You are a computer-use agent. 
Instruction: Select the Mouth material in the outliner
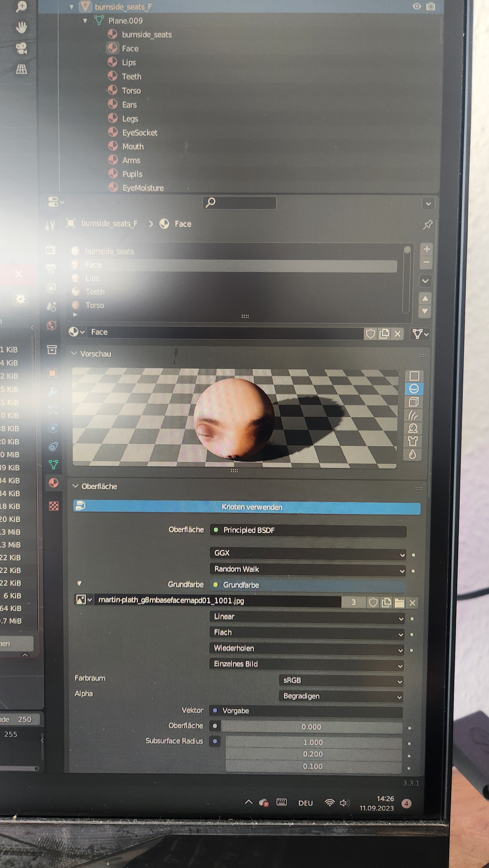[133, 146]
